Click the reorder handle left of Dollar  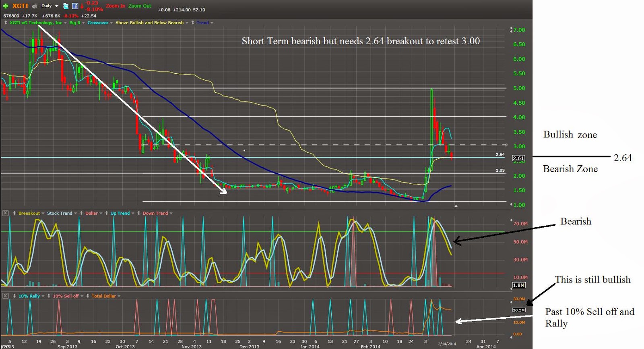tap(81, 213)
